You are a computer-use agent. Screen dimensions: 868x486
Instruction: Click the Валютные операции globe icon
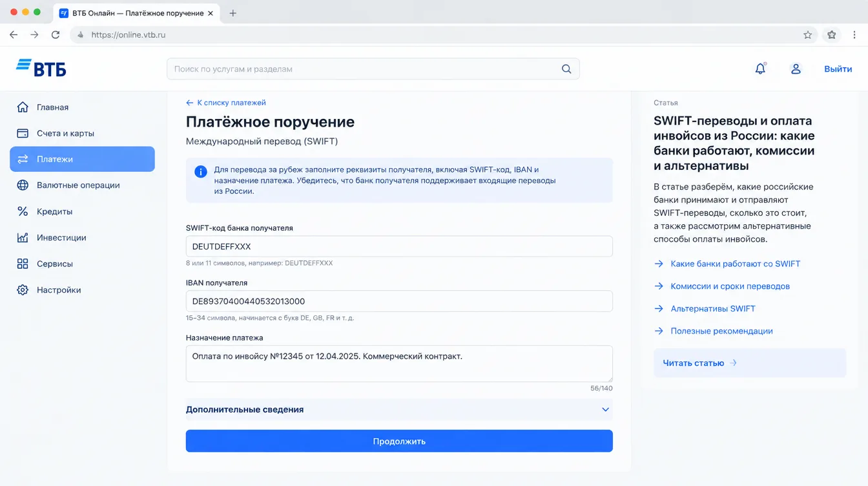click(23, 185)
